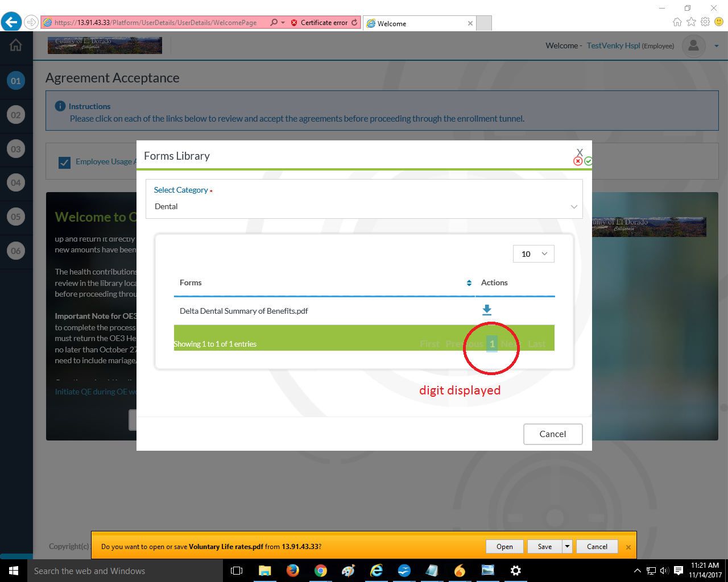Image resolution: width=728 pixels, height=582 pixels.
Task: Click the TestVenky Hspl username link
Action: (613, 45)
